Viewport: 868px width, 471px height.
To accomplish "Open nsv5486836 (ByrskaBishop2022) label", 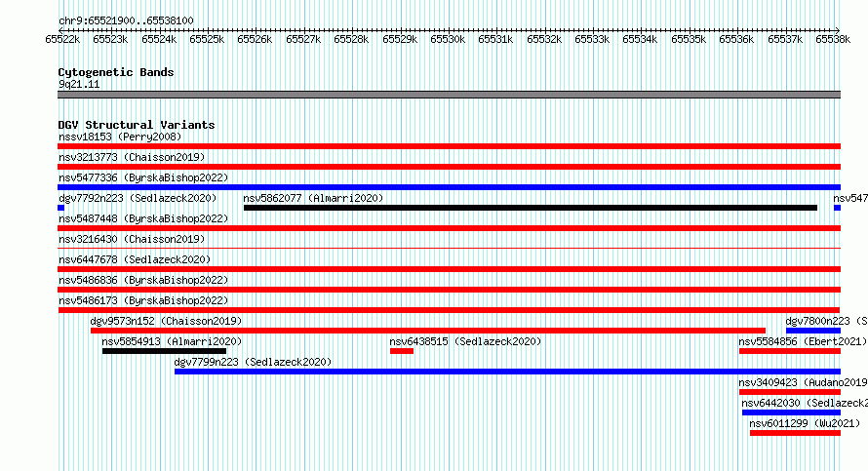I will pos(143,280).
